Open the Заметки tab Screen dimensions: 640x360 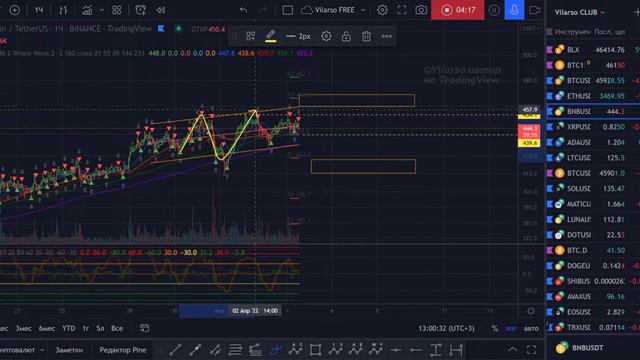(x=69, y=350)
